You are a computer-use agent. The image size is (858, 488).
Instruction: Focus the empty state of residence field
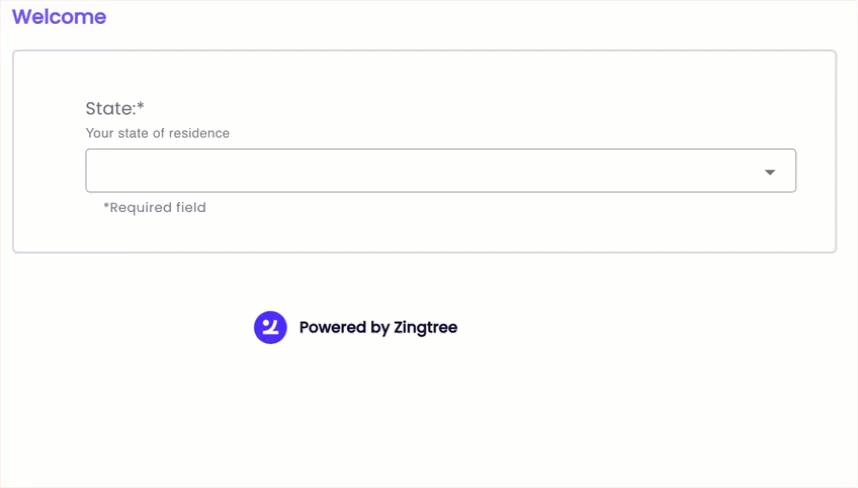(400, 171)
